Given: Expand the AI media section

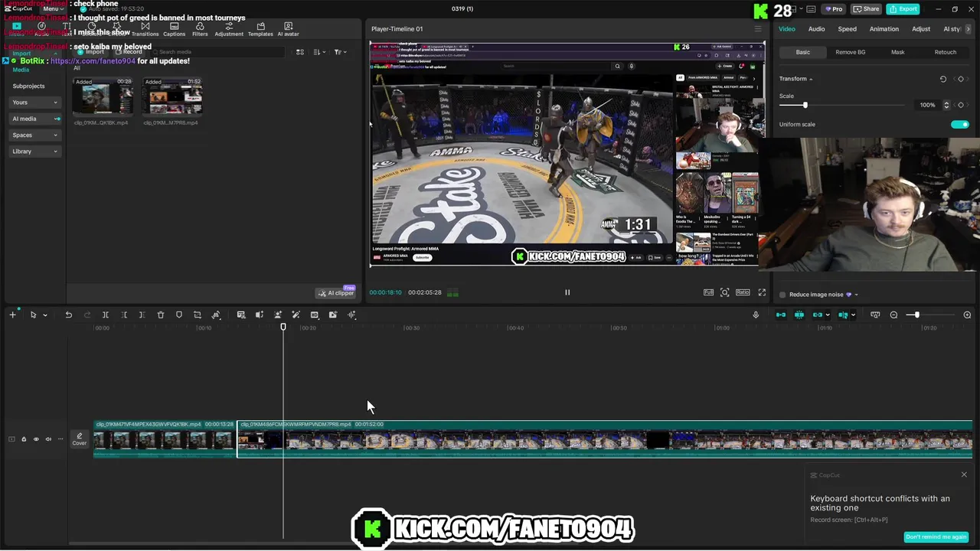Looking at the screenshot, I should tap(35, 119).
